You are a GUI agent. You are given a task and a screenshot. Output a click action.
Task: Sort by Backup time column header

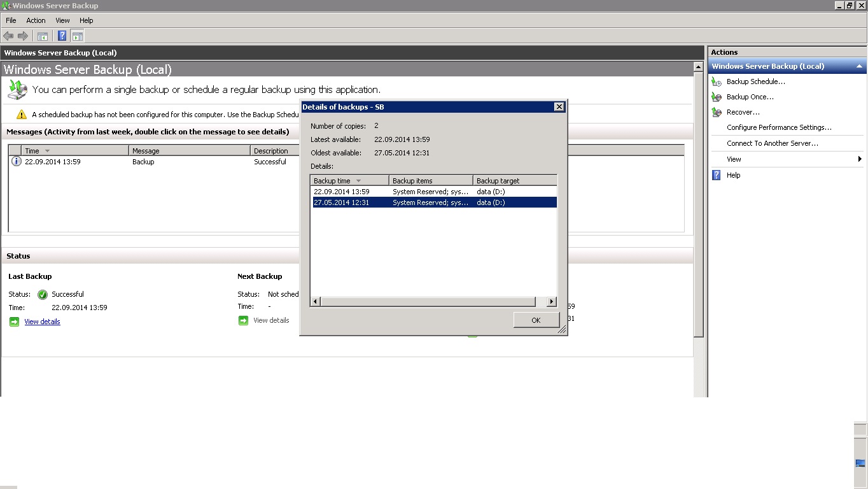(349, 181)
